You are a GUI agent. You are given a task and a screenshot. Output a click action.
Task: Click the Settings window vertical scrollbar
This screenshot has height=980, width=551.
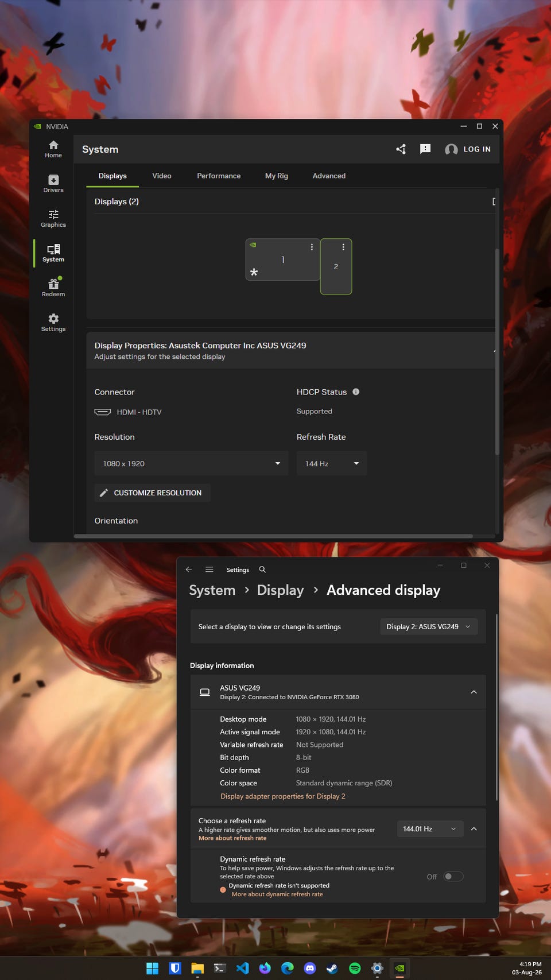click(497, 706)
